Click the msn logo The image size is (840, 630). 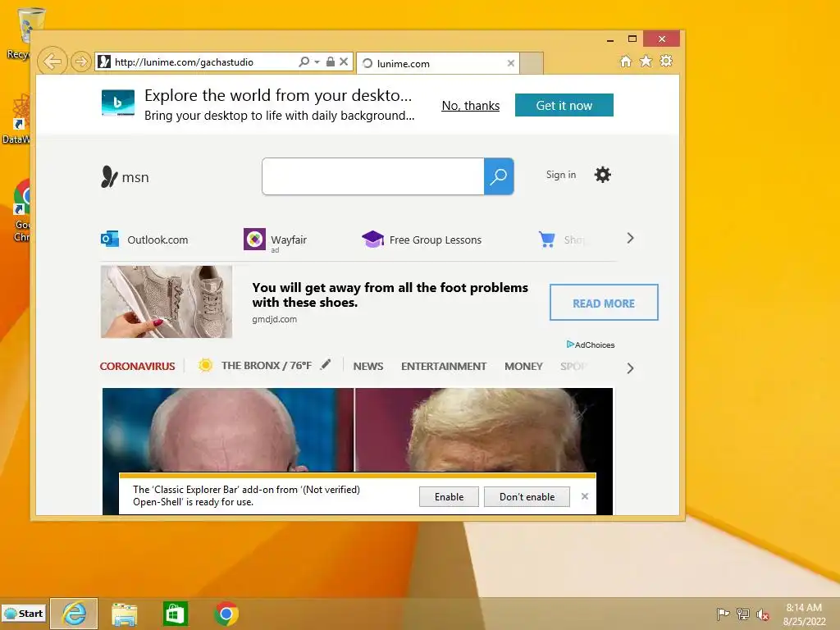point(125,177)
